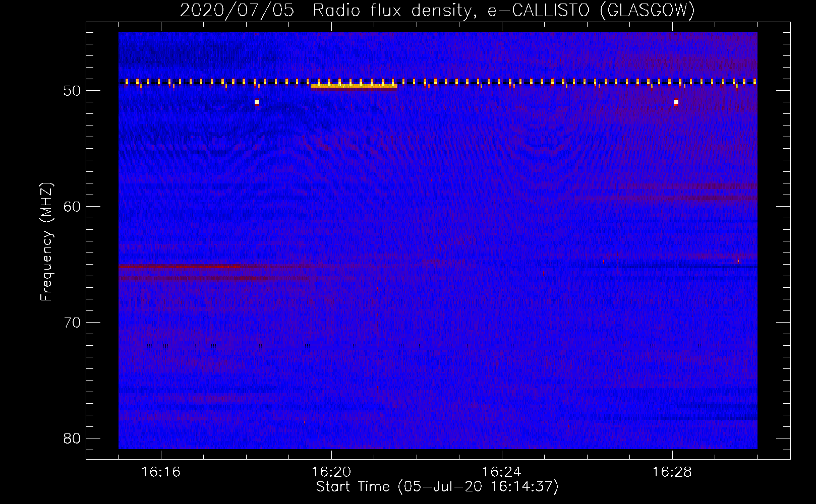Screen dimensions: 816x504
Task: Click the "16:20" time tick label
Action: pos(331,472)
